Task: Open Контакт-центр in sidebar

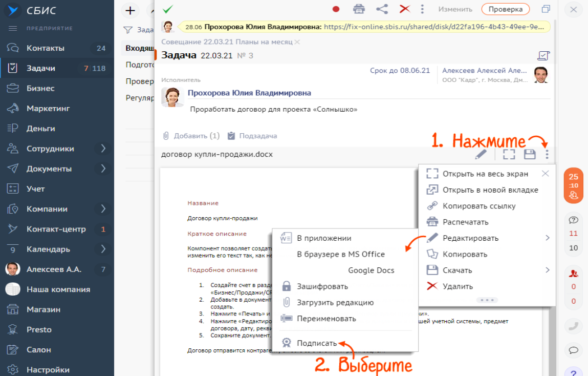Action: pyautogui.click(x=57, y=229)
